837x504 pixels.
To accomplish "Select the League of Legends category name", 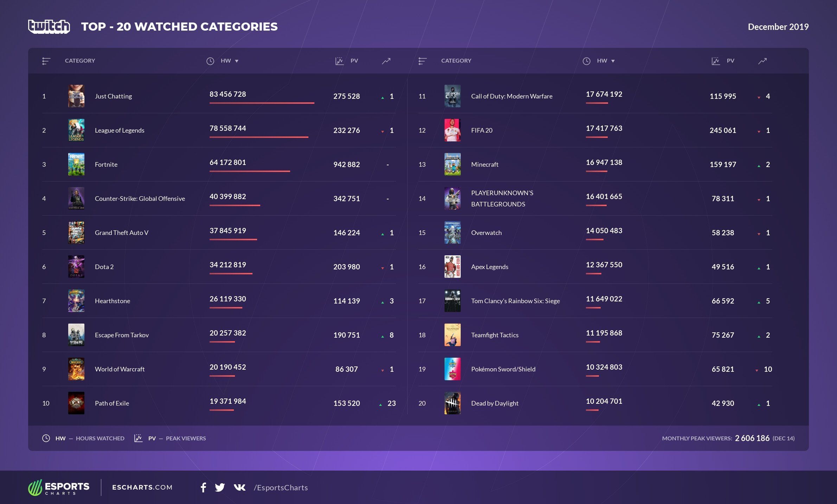I will tap(120, 130).
